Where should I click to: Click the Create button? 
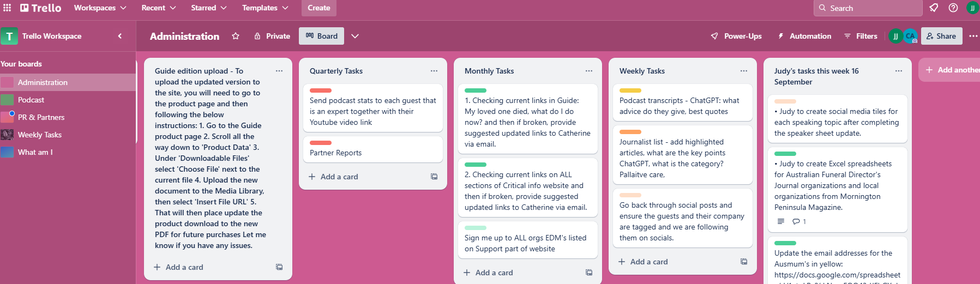[318, 8]
